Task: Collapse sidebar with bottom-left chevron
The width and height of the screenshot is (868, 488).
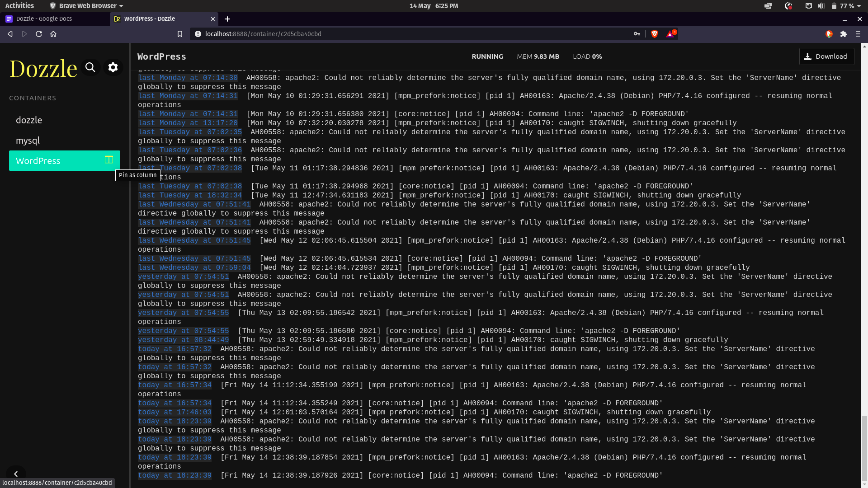Action: [x=16, y=474]
